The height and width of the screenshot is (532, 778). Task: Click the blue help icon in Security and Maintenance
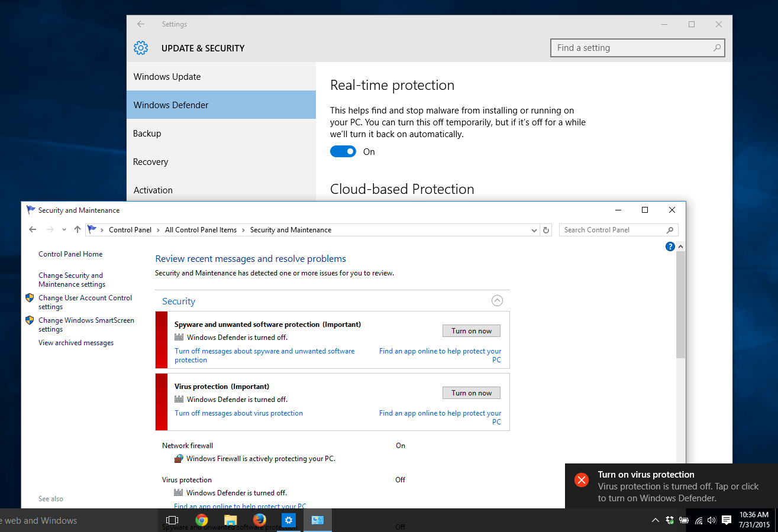click(670, 246)
